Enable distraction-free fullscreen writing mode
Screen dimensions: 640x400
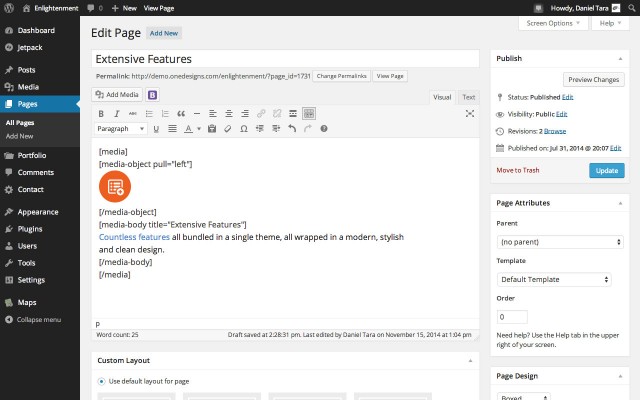(x=469, y=113)
